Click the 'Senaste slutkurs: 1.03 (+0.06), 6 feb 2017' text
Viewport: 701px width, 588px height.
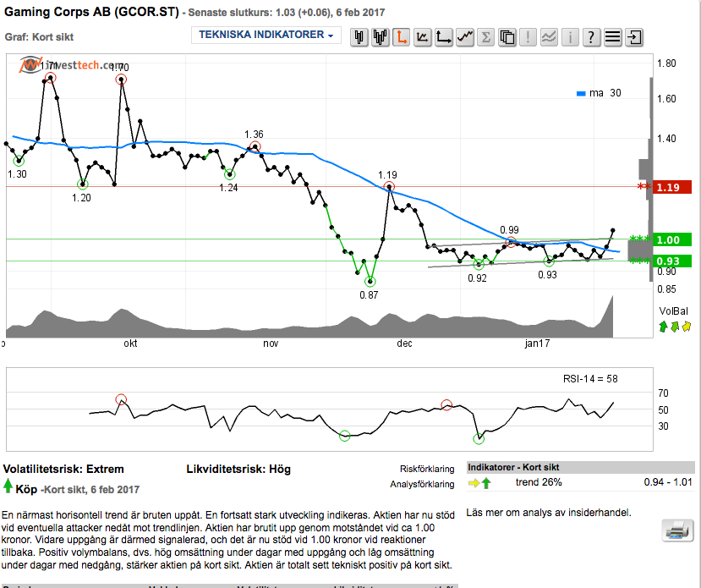(287, 13)
